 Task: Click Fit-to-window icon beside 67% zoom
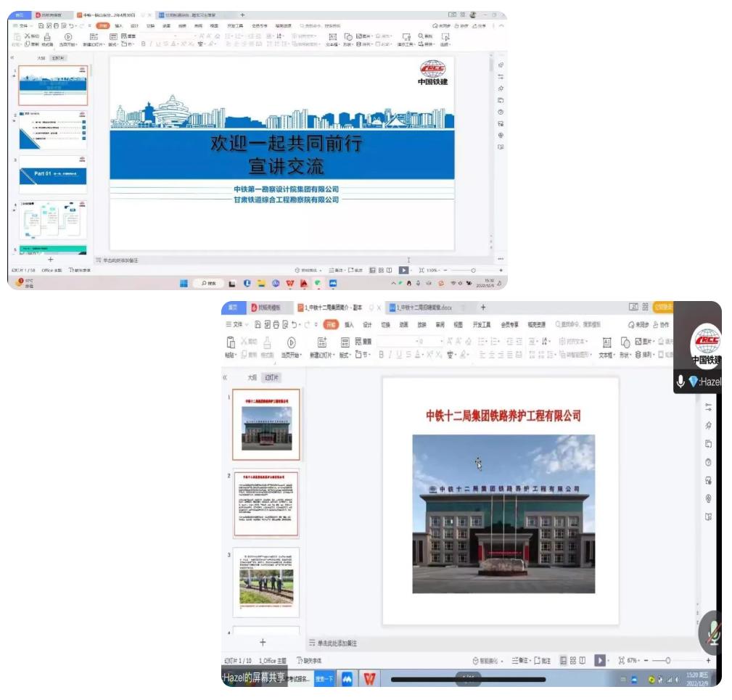tap(621, 660)
